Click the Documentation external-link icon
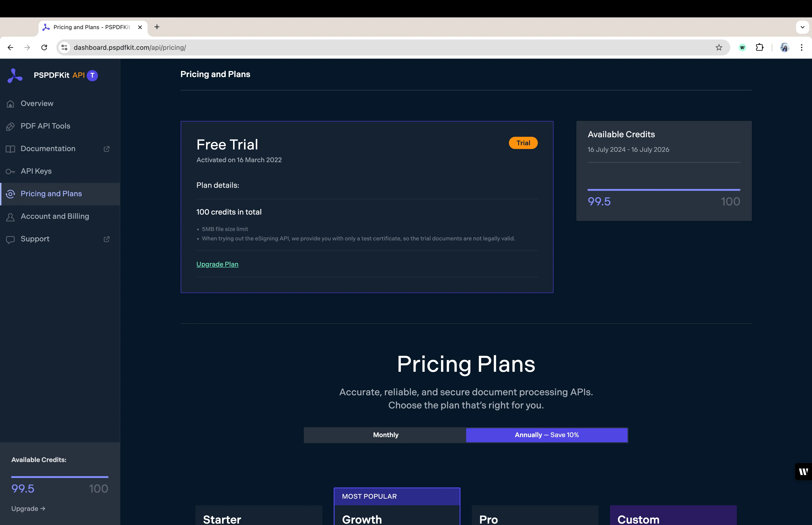Screen dimensions: 812x525 [107, 149]
